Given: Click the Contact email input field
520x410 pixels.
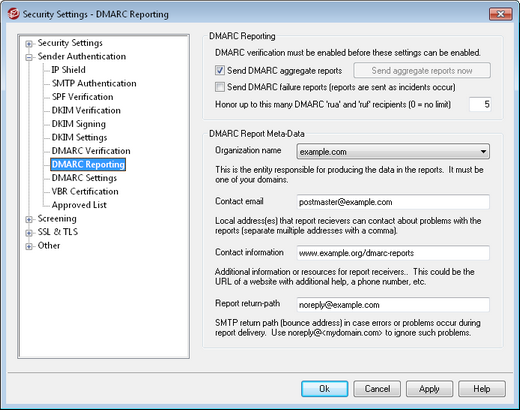Looking at the screenshot, I should [393, 202].
